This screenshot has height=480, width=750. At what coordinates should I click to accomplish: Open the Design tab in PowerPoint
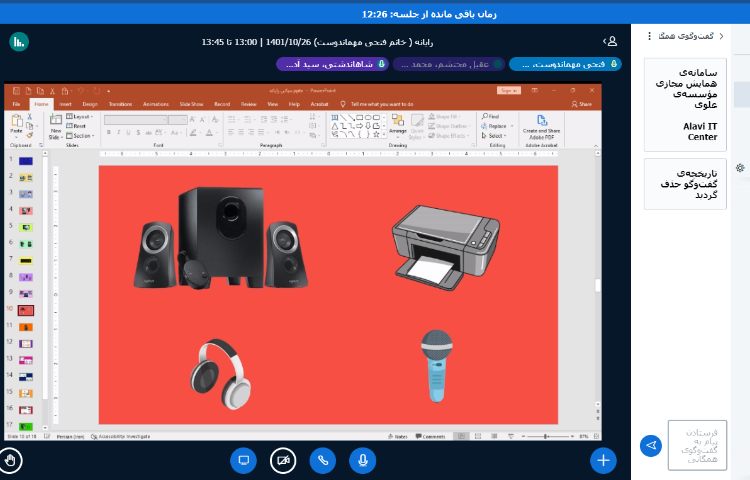(x=90, y=103)
